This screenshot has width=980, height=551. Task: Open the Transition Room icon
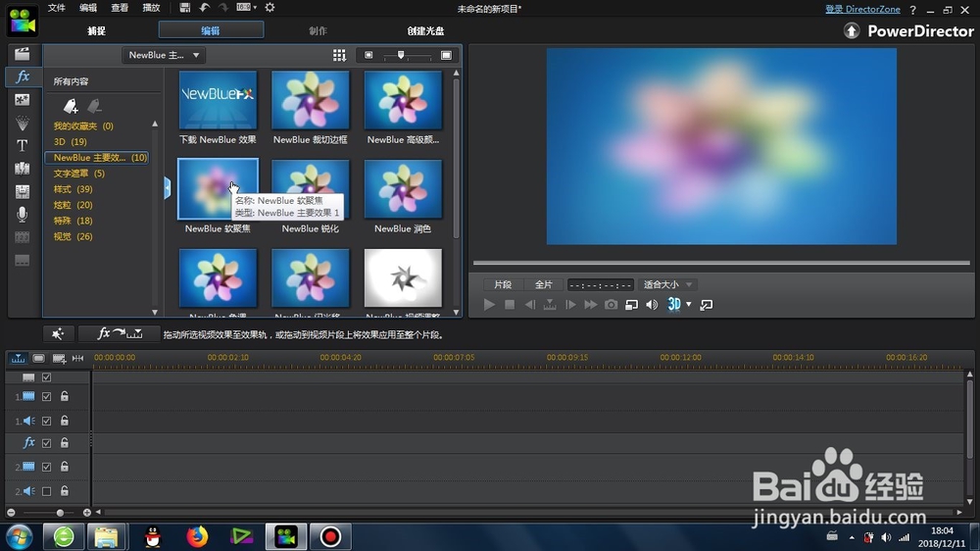pyautogui.click(x=22, y=169)
